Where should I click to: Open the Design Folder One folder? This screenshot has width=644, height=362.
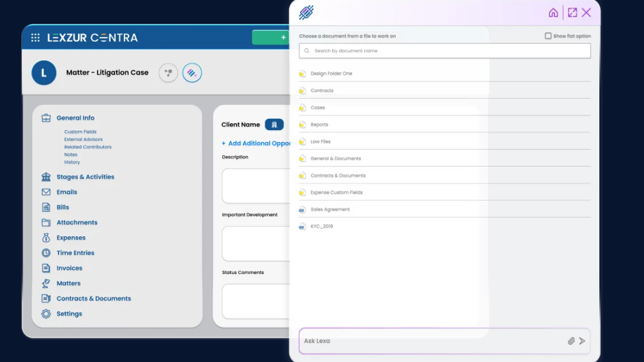(x=331, y=74)
